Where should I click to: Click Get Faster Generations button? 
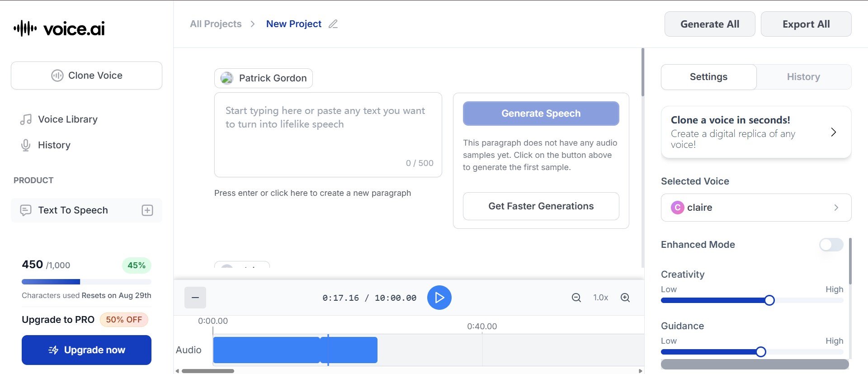(541, 206)
